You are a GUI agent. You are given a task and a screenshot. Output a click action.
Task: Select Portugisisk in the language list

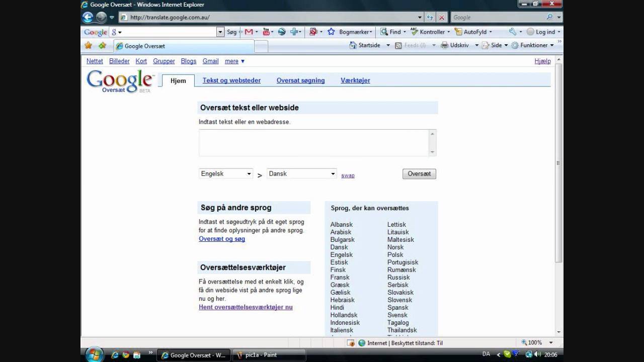click(x=403, y=262)
